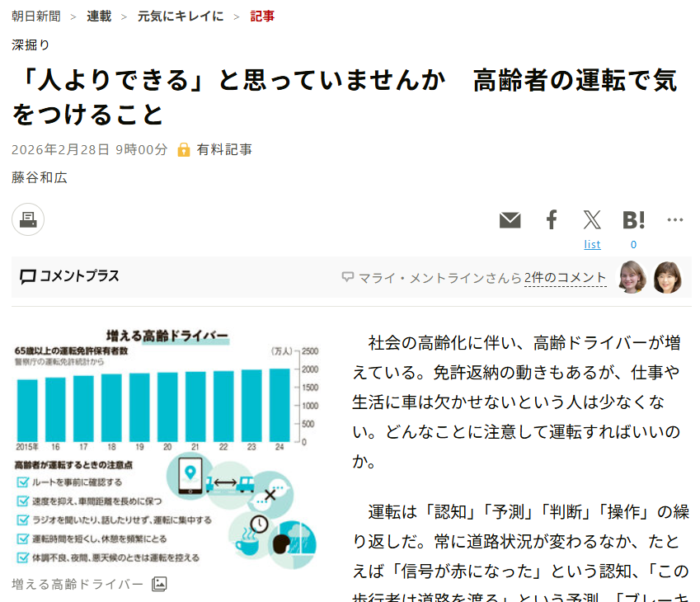The image size is (700, 602).
Task: Share the article on X
Action: click(x=592, y=219)
